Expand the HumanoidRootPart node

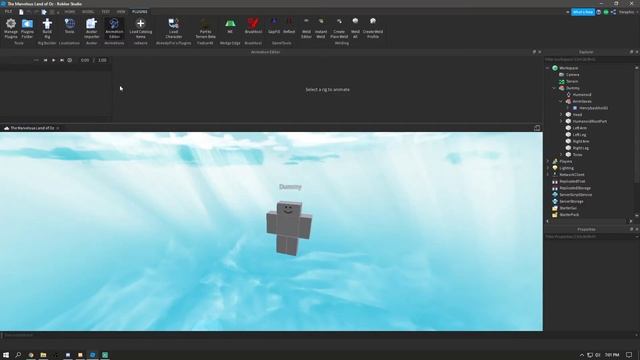(561, 121)
